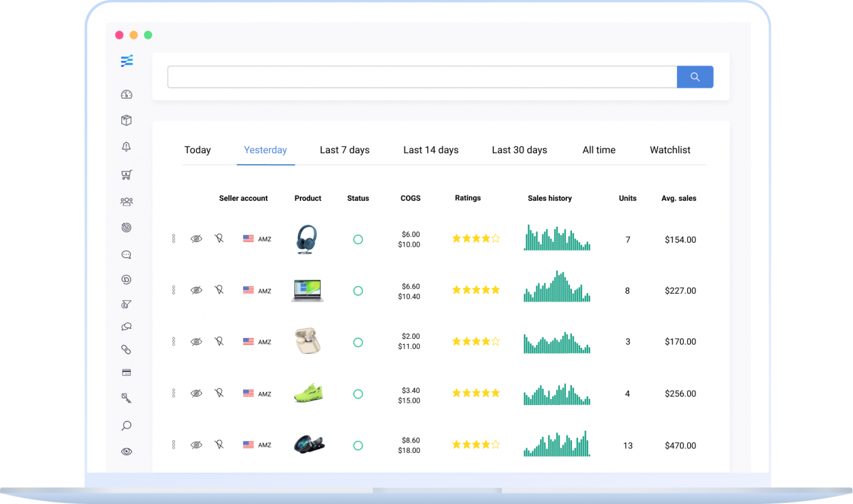Open the email funnel icon in sidebar
This screenshot has height=504, width=853.
click(x=126, y=304)
